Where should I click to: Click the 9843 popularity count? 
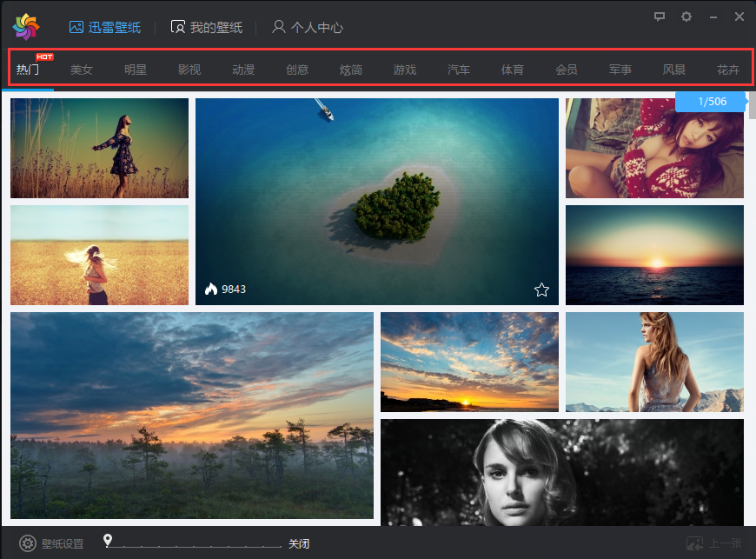(234, 289)
